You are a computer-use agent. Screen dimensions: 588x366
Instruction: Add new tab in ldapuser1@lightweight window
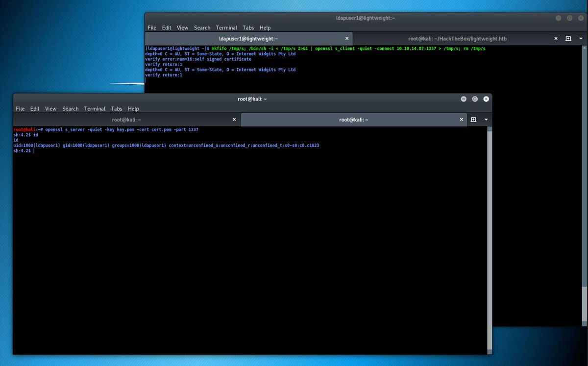point(568,38)
